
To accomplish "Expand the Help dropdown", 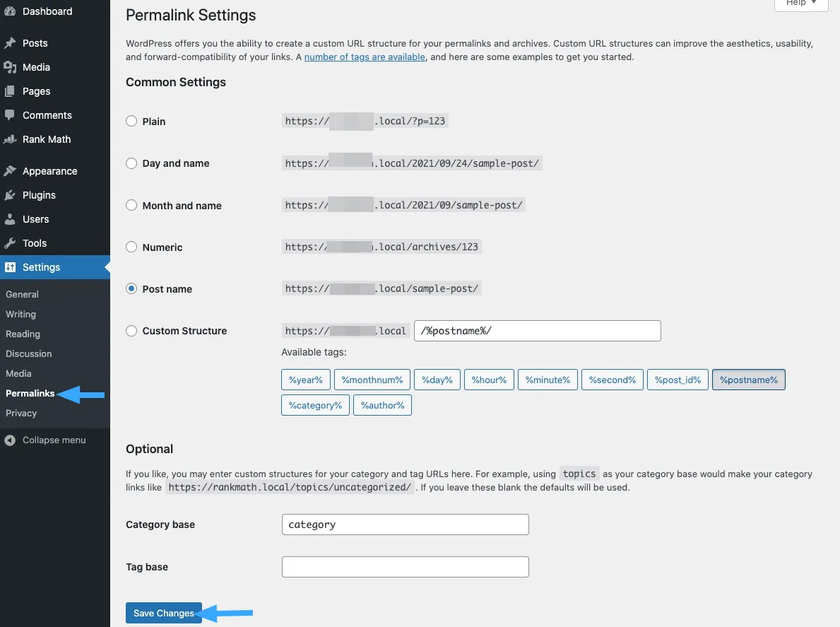I will click(800, 3).
